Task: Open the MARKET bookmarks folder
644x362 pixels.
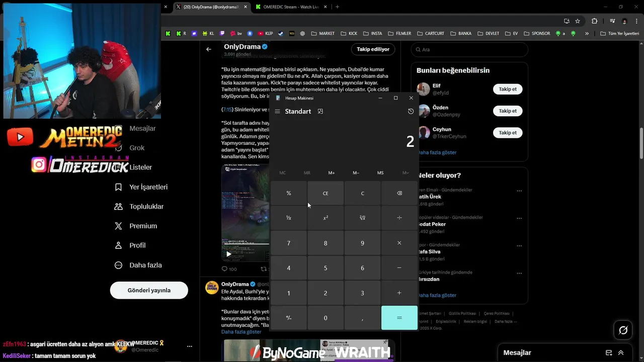Action: click(323, 34)
